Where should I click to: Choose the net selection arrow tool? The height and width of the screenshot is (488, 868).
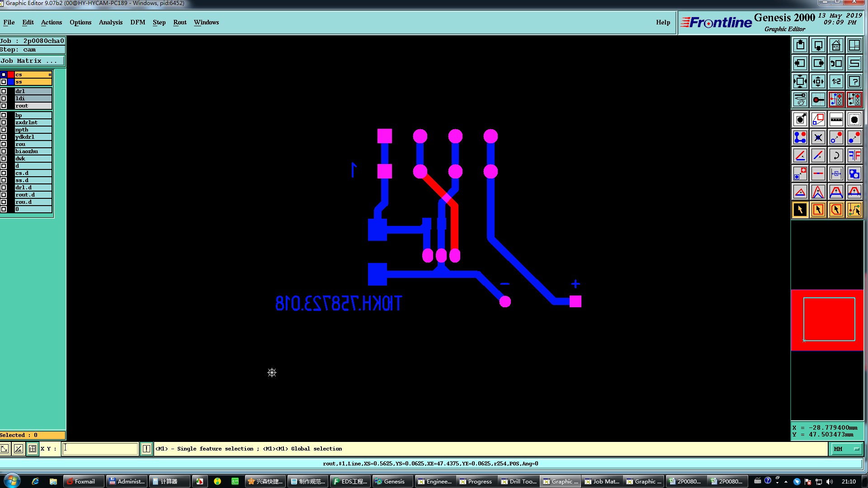click(854, 210)
